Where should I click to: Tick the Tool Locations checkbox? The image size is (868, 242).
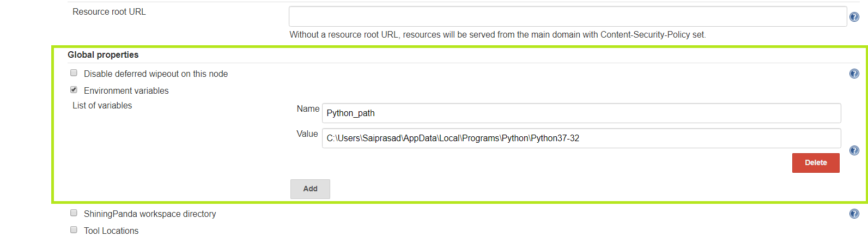pyautogui.click(x=74, y=230)
